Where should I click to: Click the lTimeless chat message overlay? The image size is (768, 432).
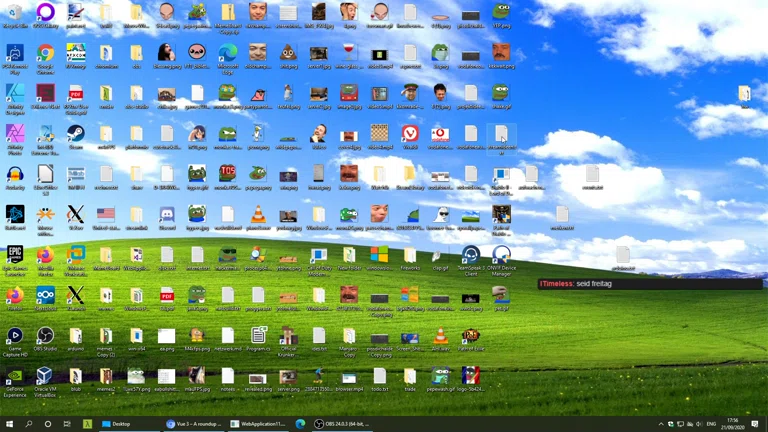(649, 284)
